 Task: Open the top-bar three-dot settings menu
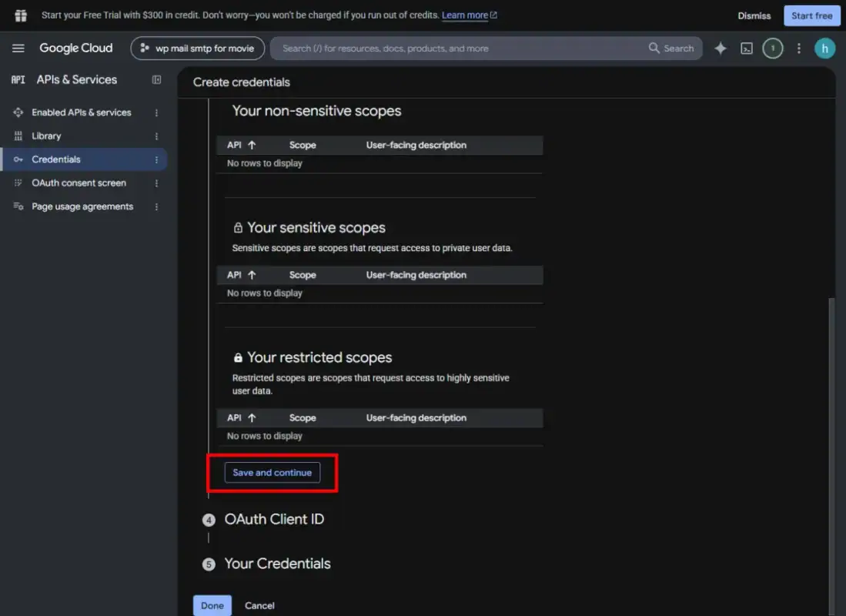pos(798,49)
